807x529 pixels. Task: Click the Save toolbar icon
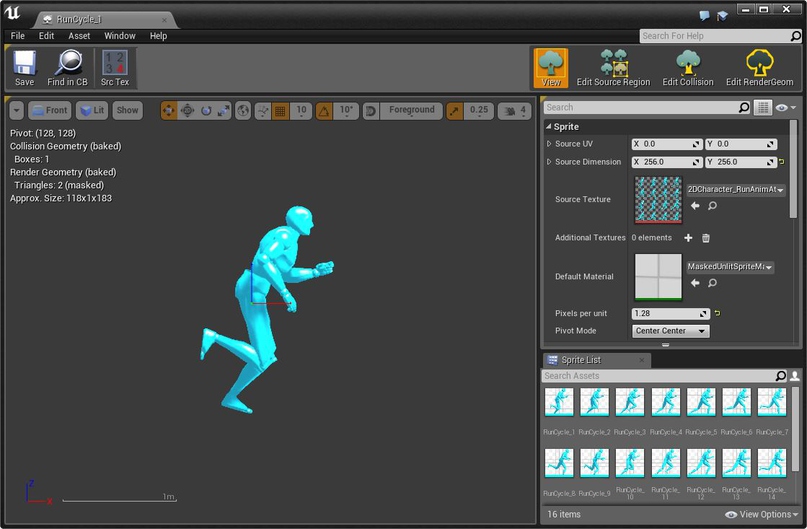[24, 68]
